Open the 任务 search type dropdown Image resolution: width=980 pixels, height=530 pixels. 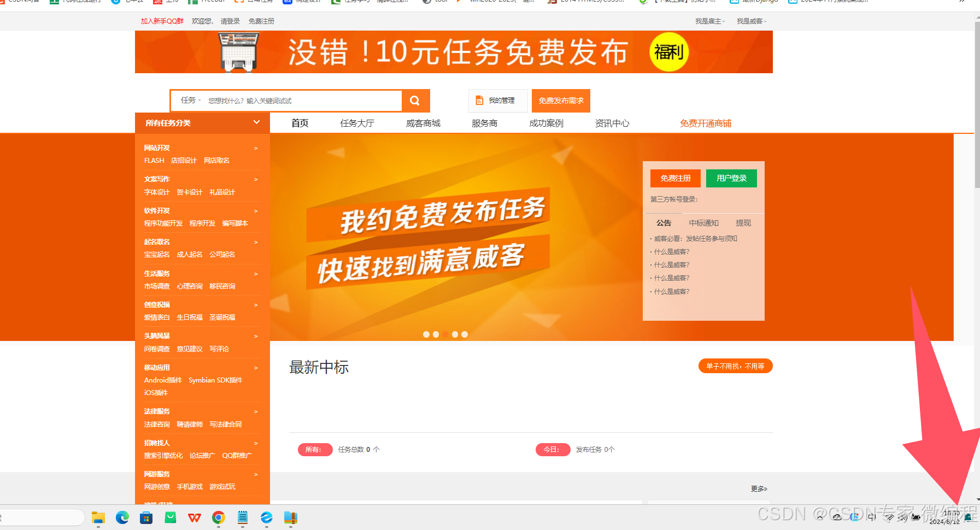190,101
